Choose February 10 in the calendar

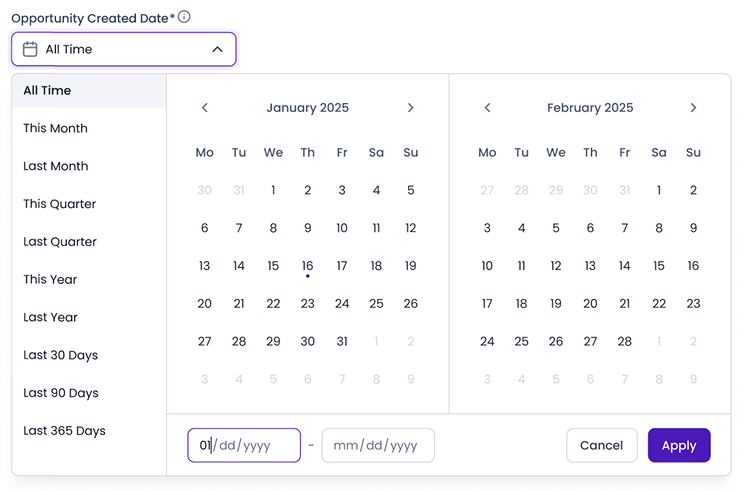tap(487, 266)
